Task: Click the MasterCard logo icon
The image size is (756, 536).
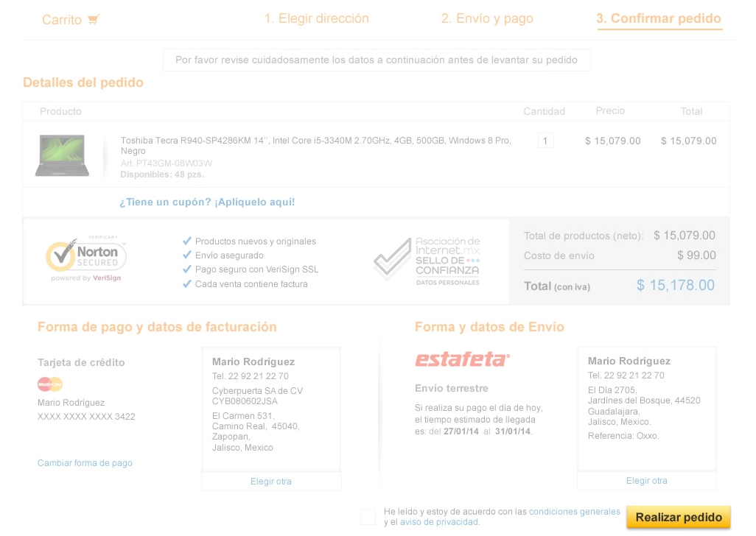Action: (50, 384)
